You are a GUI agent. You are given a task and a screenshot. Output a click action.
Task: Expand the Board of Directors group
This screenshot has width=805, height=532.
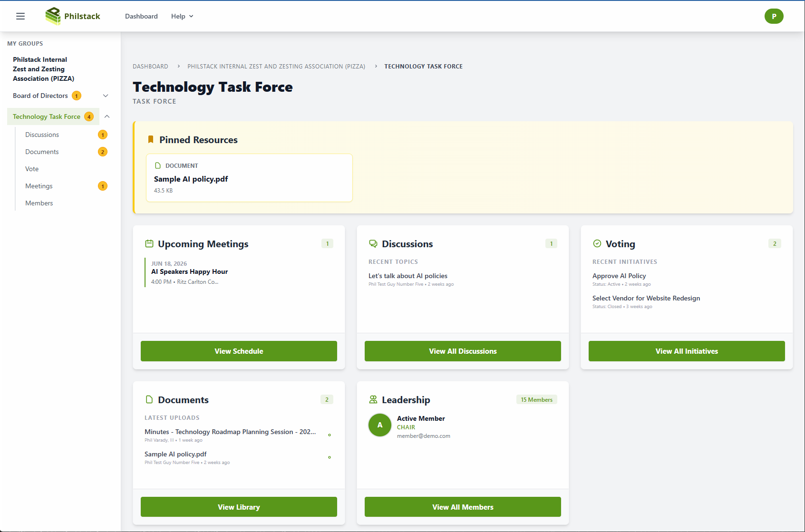[x=106, y=96]
